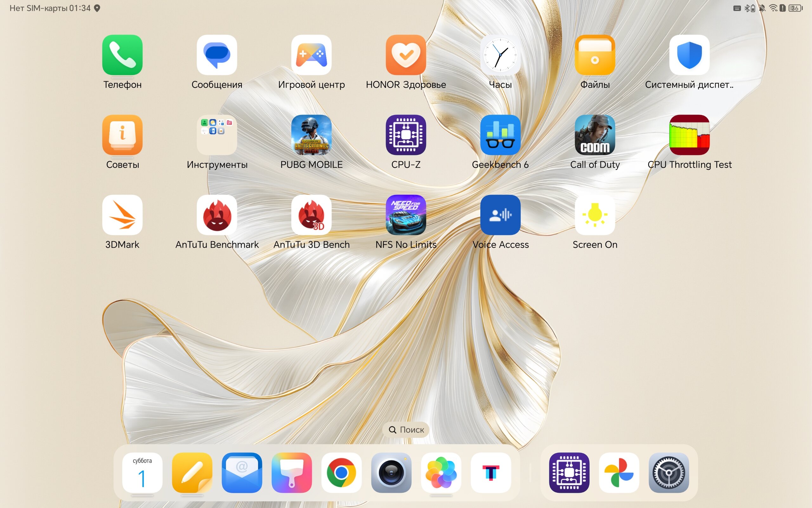812x508 pixels.
Task: Open the Screen On app
Action: point(595,215)
